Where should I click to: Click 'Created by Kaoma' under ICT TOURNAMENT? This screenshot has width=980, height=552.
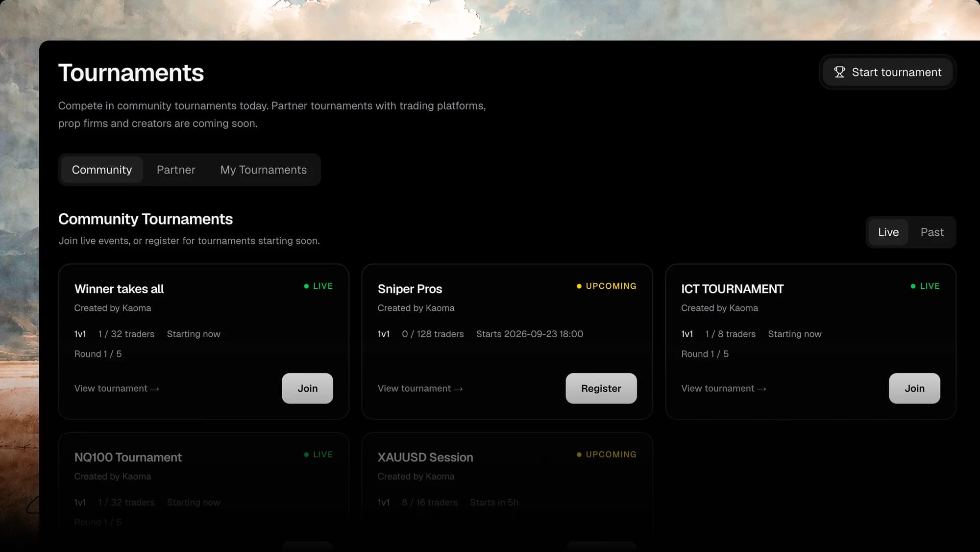719,308
